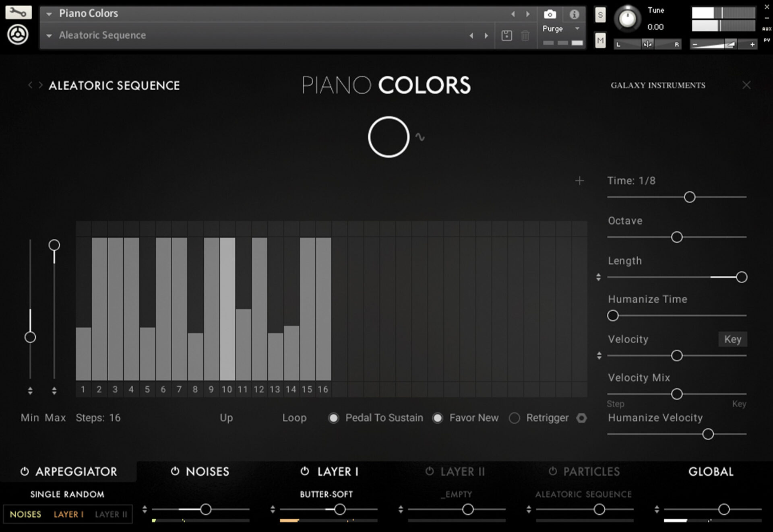Click the Kontakt logo icon
This screenshot has height=532, width=773.
18,35
